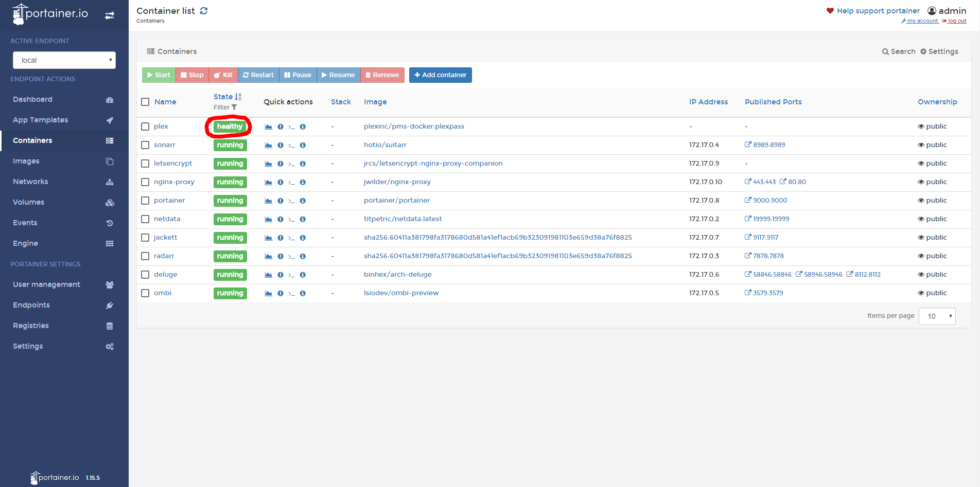
Task: Open the Items per page dropdown
Action: [x=937, y=316]
